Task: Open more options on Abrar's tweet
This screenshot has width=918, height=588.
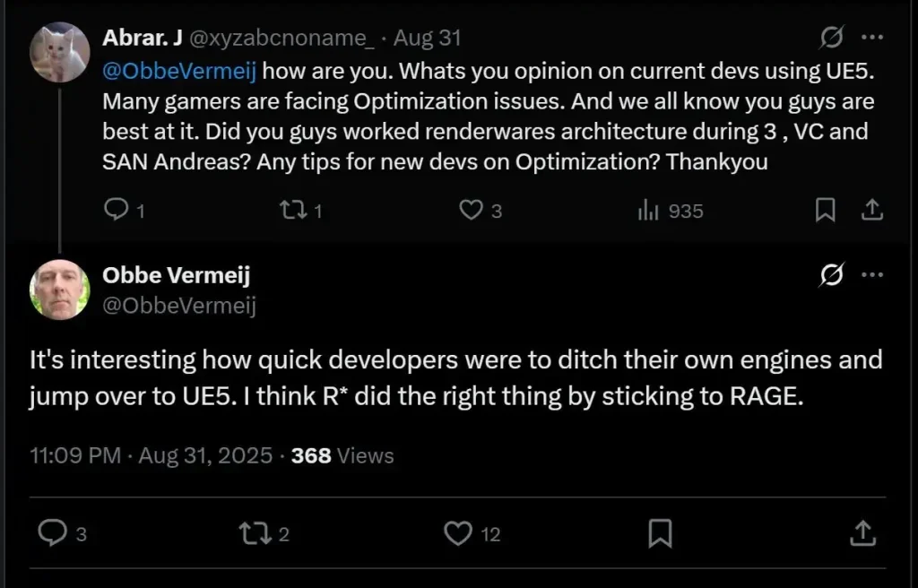Action: point(871,38)
